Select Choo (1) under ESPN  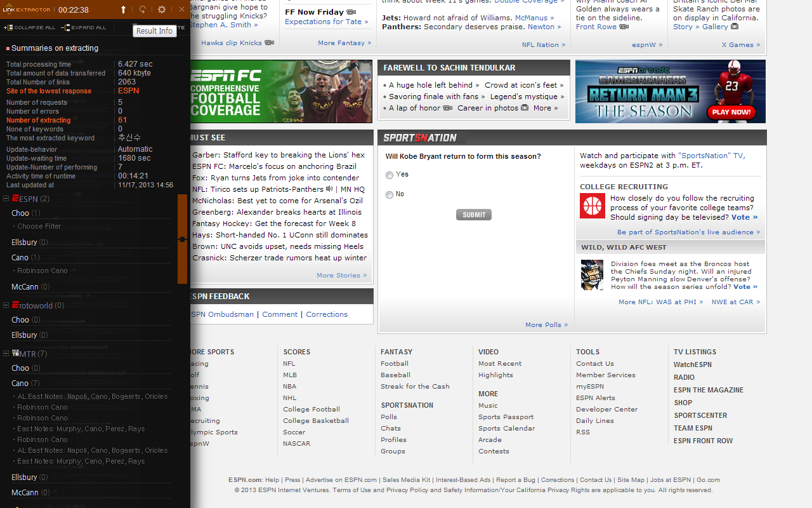[25, 213]
